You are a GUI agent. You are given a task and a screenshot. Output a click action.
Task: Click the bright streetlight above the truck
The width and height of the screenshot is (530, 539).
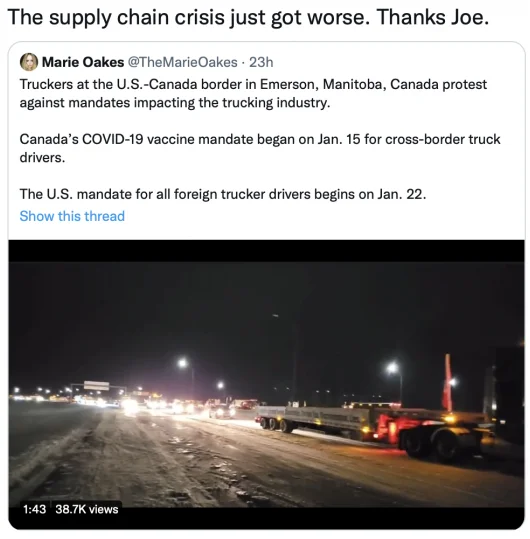pos(392,368)
